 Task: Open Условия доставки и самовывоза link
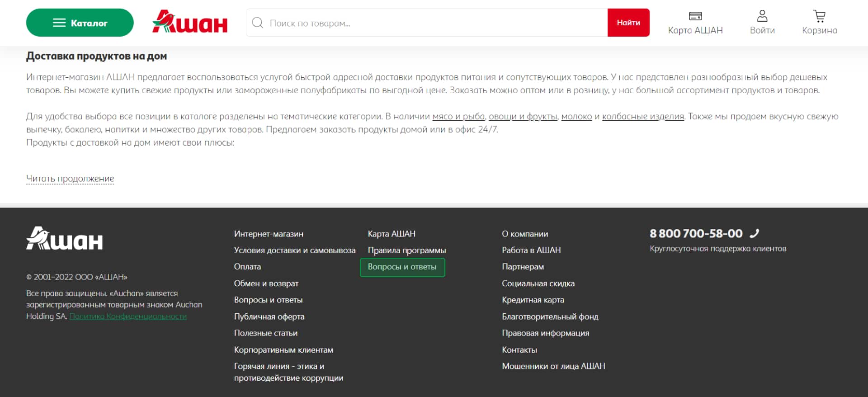[x=295, y=250]
